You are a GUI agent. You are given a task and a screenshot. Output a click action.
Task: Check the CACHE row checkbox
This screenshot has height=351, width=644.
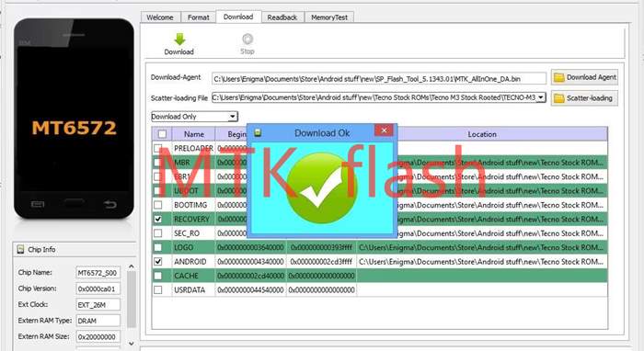click(x=158, y=276)
